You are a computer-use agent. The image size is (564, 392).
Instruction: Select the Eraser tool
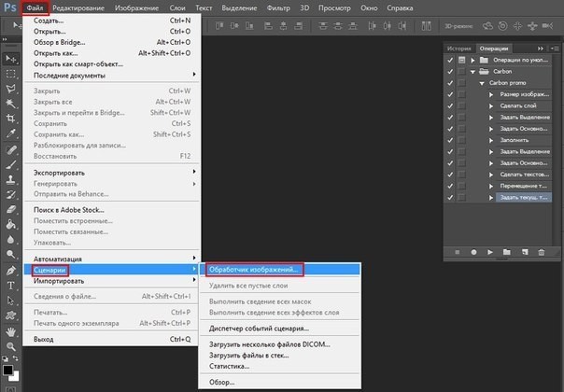[11, 209]
